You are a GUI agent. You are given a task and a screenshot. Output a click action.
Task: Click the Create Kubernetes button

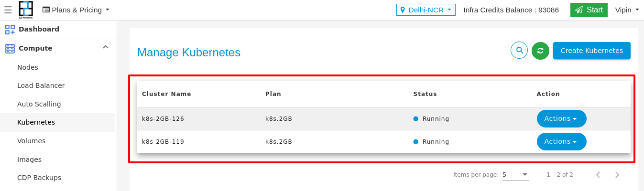(592, 51)
